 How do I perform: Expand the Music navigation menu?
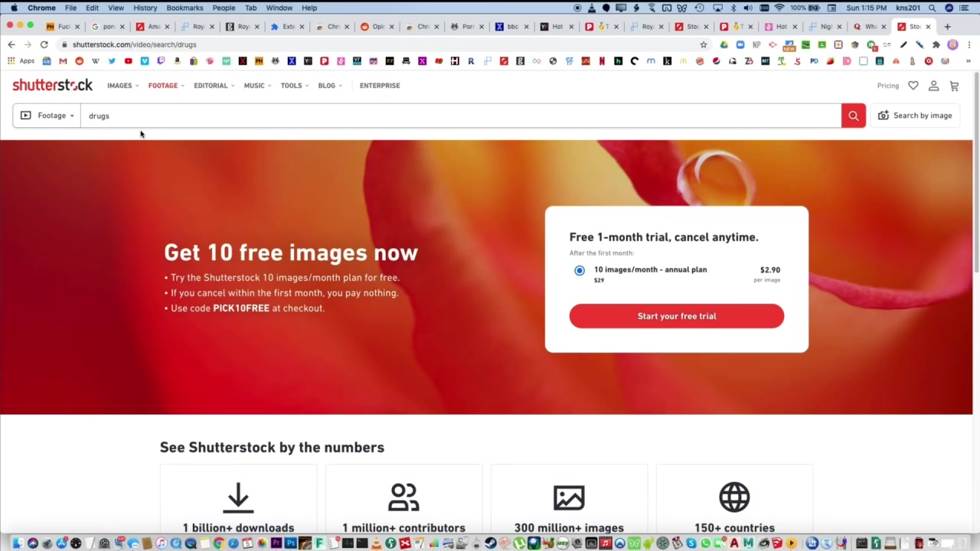pos(257,86)
